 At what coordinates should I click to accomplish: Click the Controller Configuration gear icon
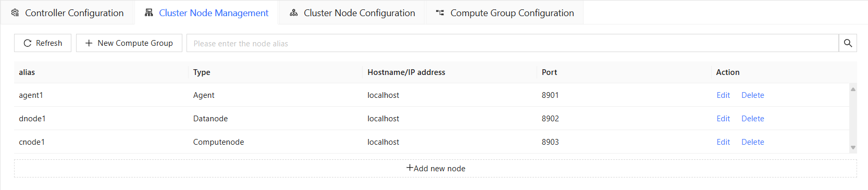[x=15, y=12]
